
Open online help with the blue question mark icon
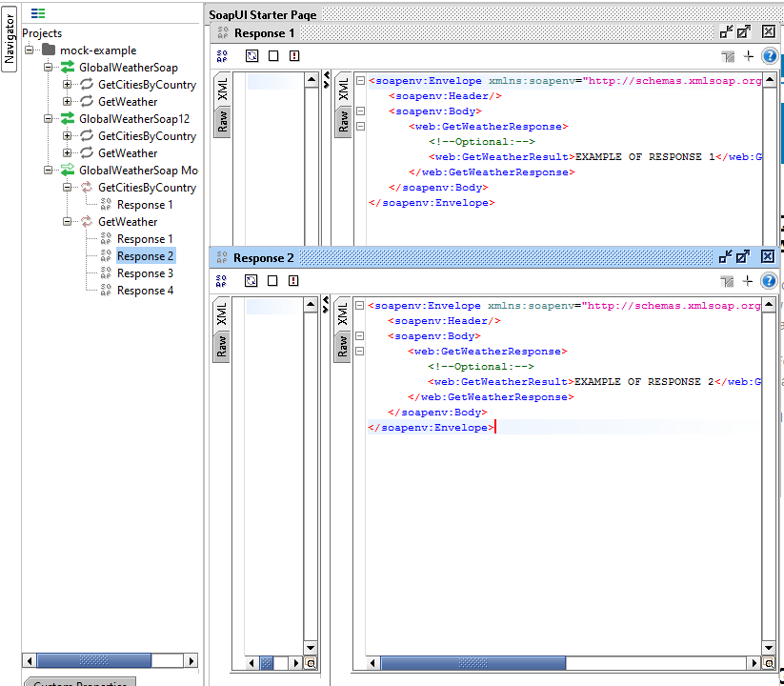[x=769, y=55]
